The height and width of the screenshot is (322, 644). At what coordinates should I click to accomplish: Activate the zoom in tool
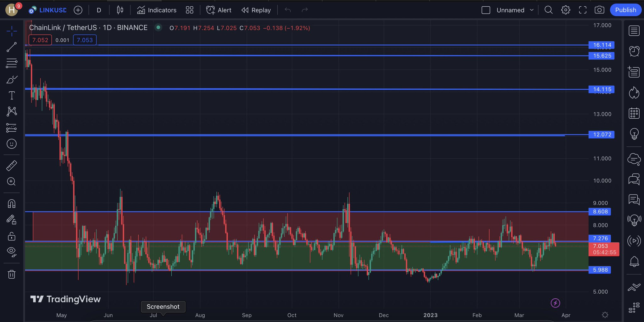tap(11, 182)
